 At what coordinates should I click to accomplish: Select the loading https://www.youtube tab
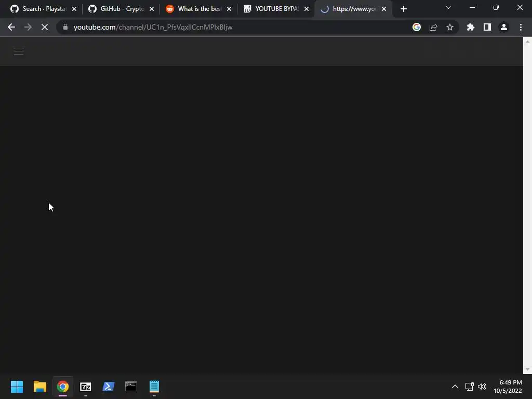point(353,9)
